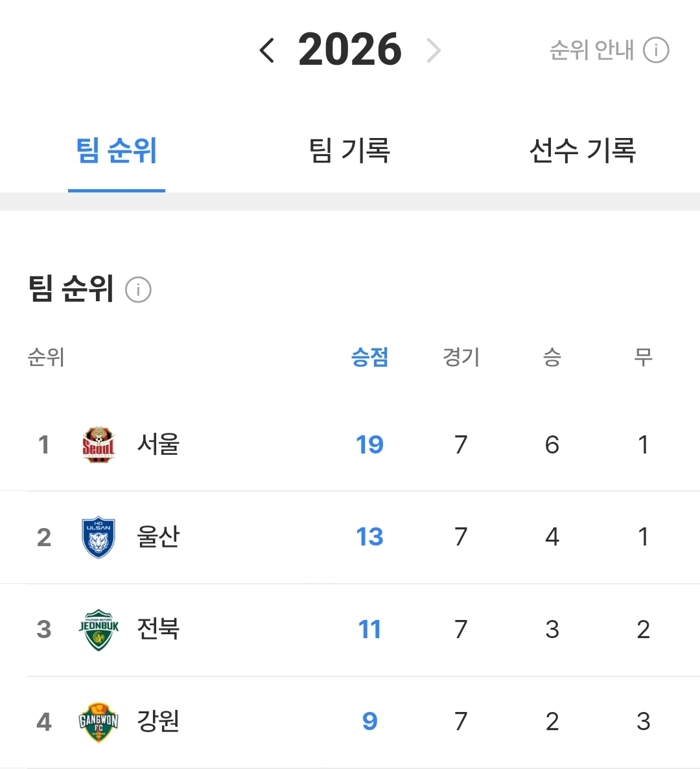Open 전북 team name in standings
700x769 pixels.
click(158, 629)
